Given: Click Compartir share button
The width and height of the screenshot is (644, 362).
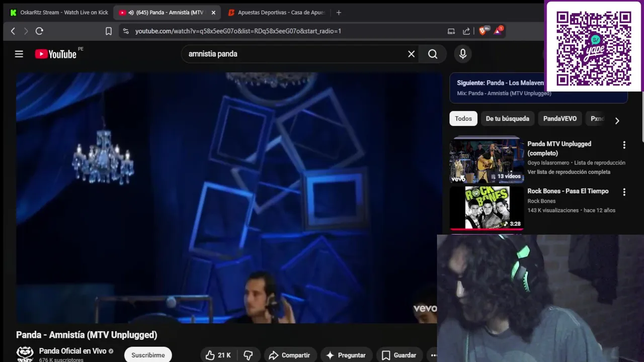Looking at the screenshot, I should pos(290,355).
